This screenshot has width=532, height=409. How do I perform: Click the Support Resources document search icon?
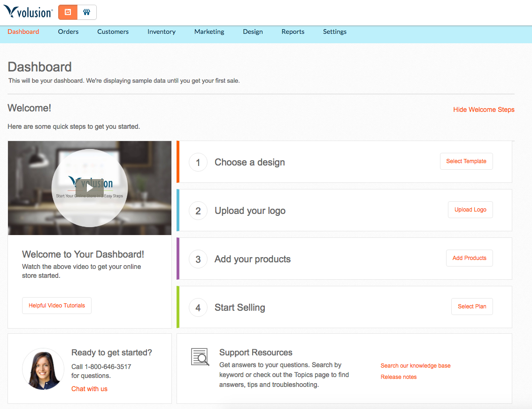click(200, 357)
